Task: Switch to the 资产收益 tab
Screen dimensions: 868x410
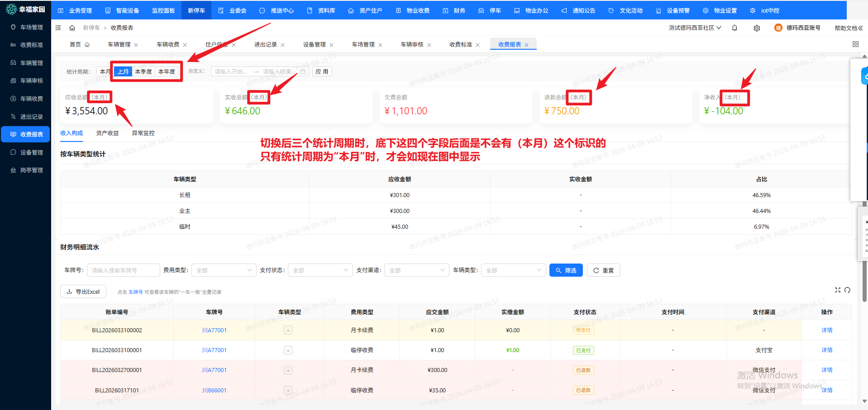Action: tap(107, 133)
